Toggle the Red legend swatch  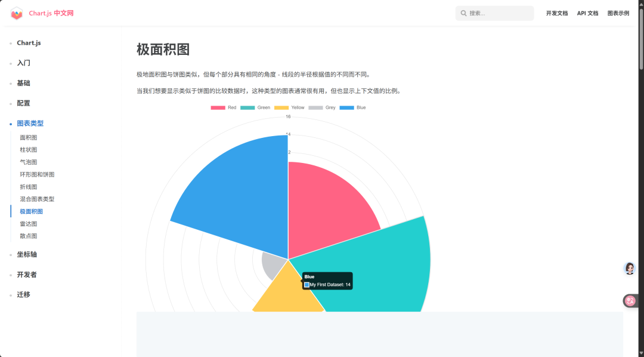(x=218, y=108)
